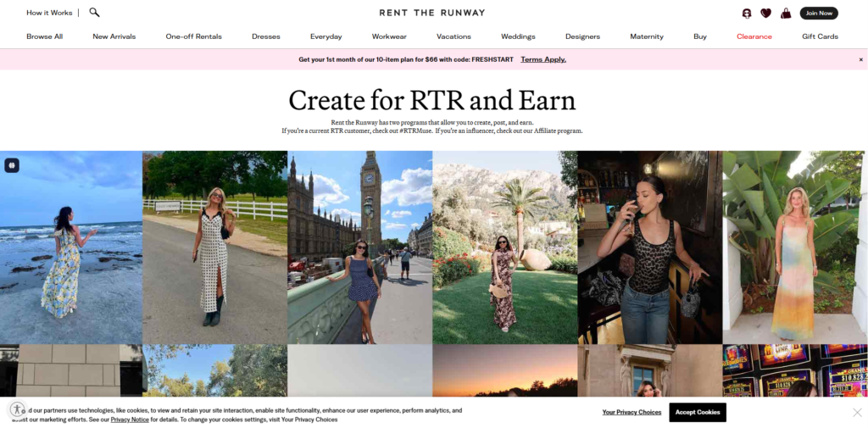The image size is (868, 428).
Task: Accept Cookies in the banner
Action: [698, 412]
